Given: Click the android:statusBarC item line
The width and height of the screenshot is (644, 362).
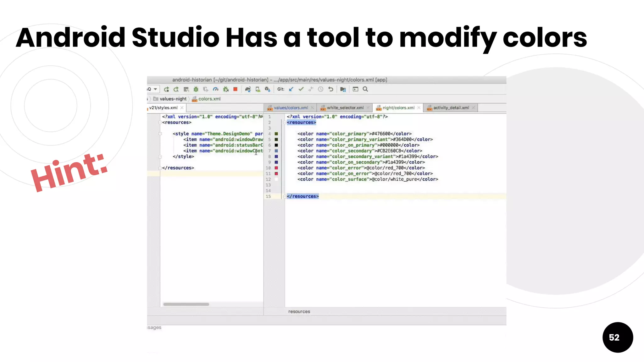Looking at the screenshot, I should point(223,145).
